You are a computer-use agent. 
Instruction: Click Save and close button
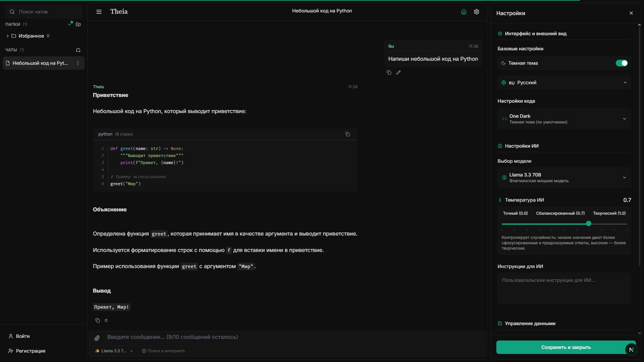coord(565,347)
